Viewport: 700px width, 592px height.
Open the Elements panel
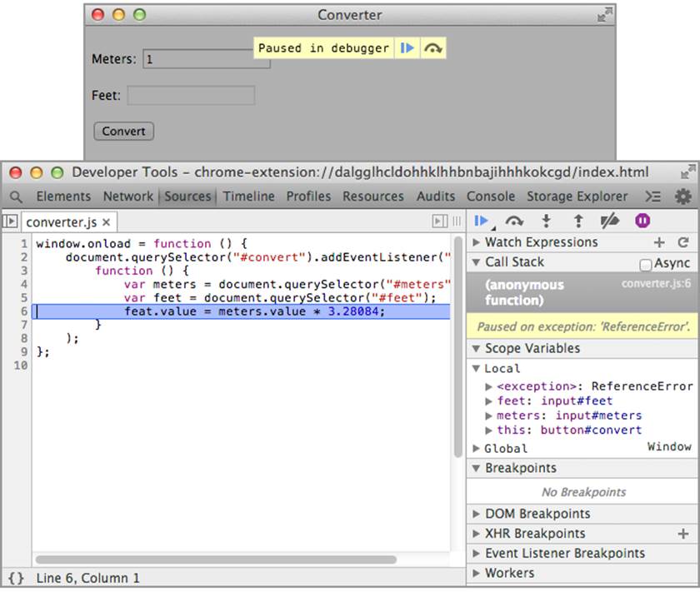(63, 197)
